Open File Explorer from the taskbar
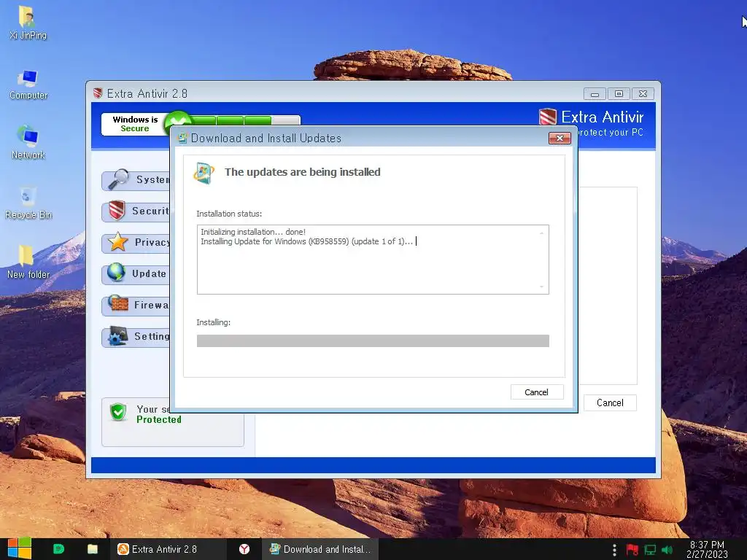The image size is (747, 560). [93, 549]
